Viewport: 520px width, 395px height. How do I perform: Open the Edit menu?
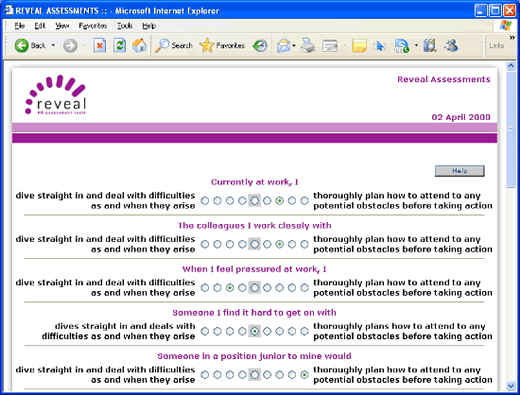(40, 26)
